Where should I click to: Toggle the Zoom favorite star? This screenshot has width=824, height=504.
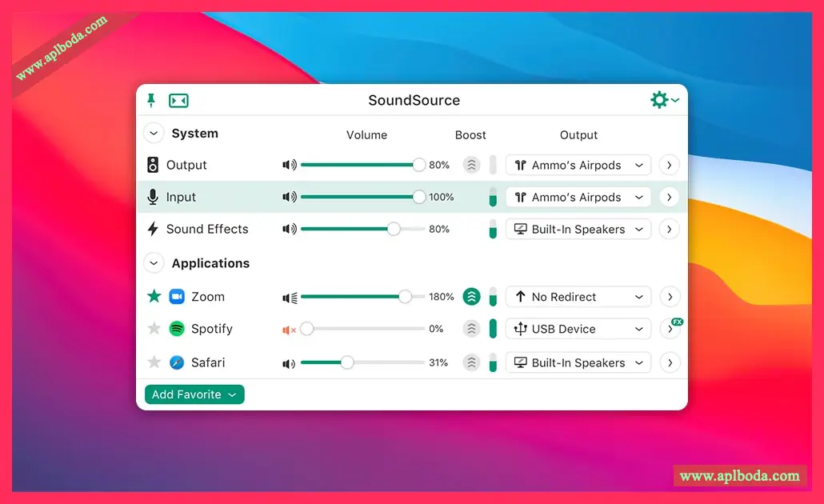(154, 297)
